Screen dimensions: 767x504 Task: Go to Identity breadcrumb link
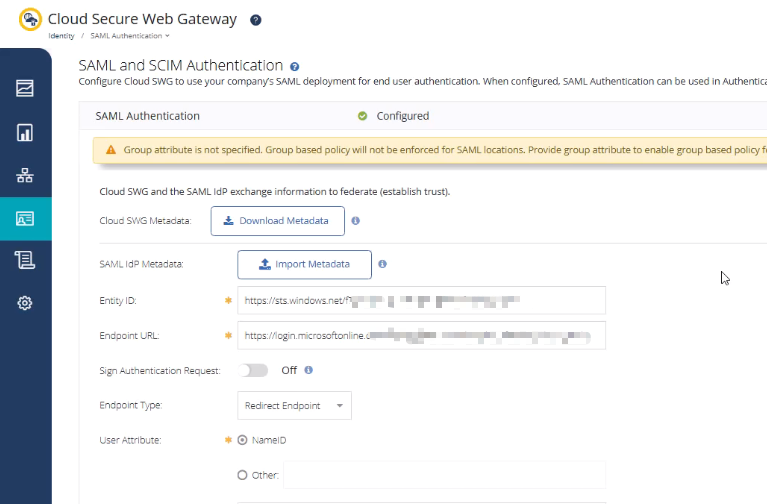pyautogui.click(x=61, y=36)
